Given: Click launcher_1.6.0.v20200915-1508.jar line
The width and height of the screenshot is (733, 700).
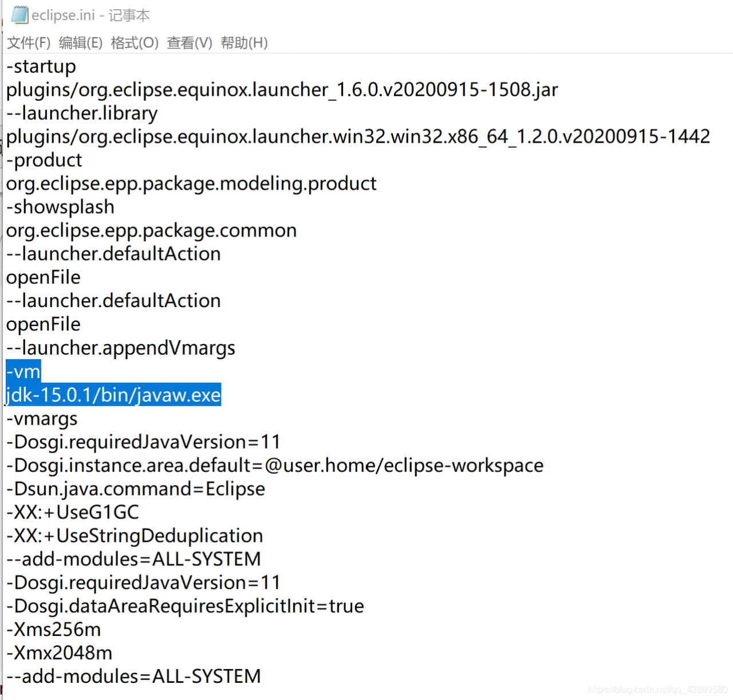Looking at the screenshot, I should click(282, 90).
